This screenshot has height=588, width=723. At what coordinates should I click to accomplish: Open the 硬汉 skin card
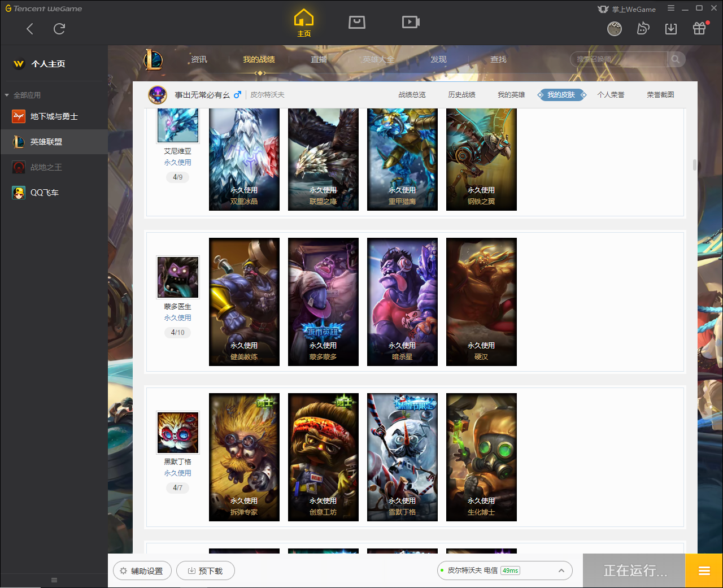[x=481, y=302]
